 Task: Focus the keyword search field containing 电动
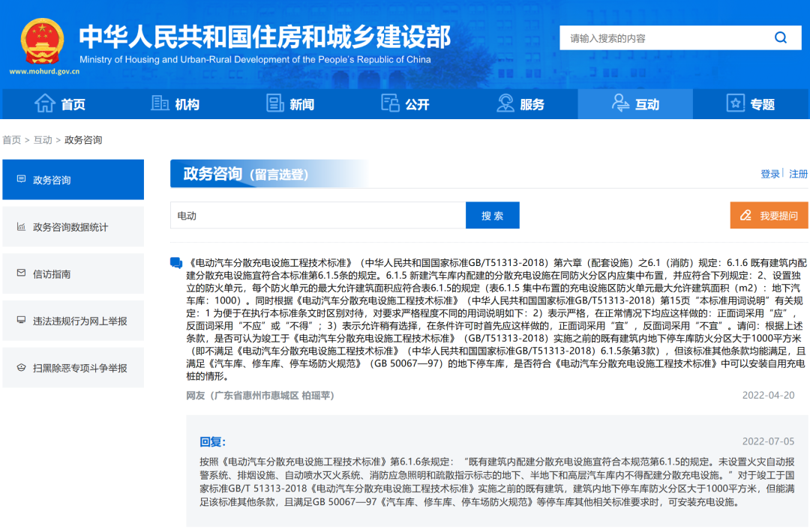click(317, 216)
